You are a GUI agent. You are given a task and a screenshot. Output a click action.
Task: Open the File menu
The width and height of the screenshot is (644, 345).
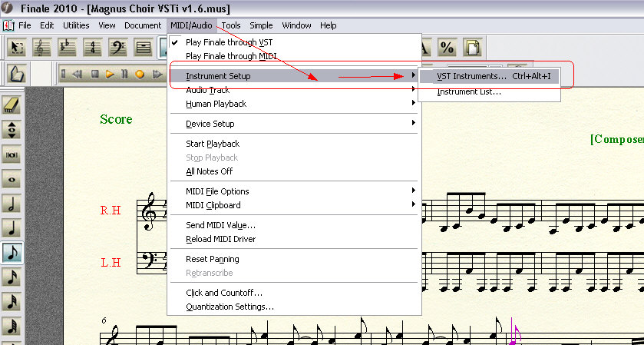click(25, 25)
